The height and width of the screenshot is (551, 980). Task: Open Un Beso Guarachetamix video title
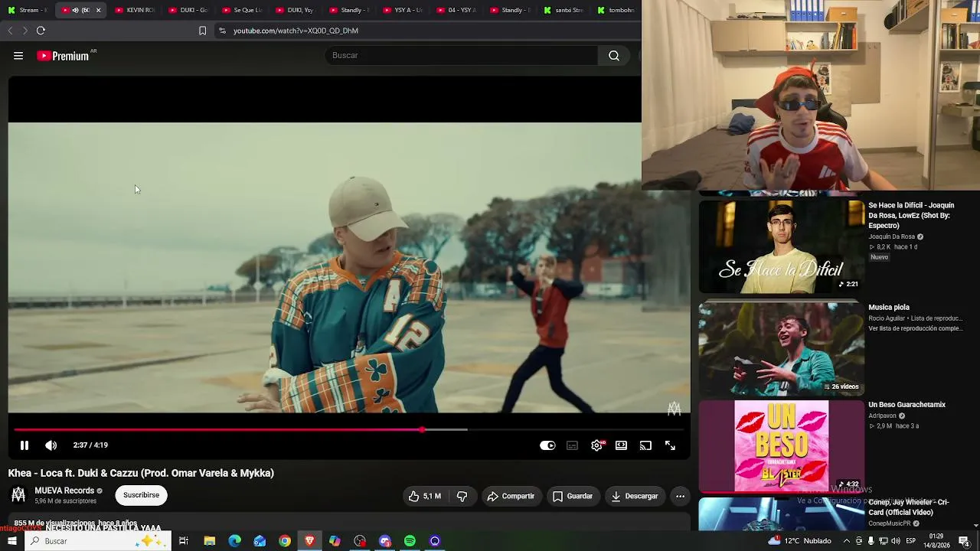coord(906,405)
